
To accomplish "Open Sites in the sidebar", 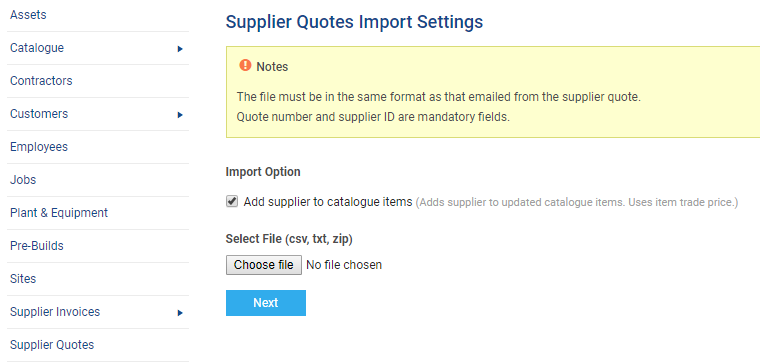I will tap(23, 279).
